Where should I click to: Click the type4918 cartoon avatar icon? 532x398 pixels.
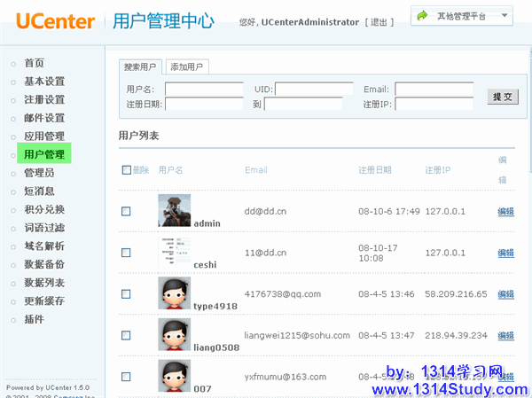175,293
